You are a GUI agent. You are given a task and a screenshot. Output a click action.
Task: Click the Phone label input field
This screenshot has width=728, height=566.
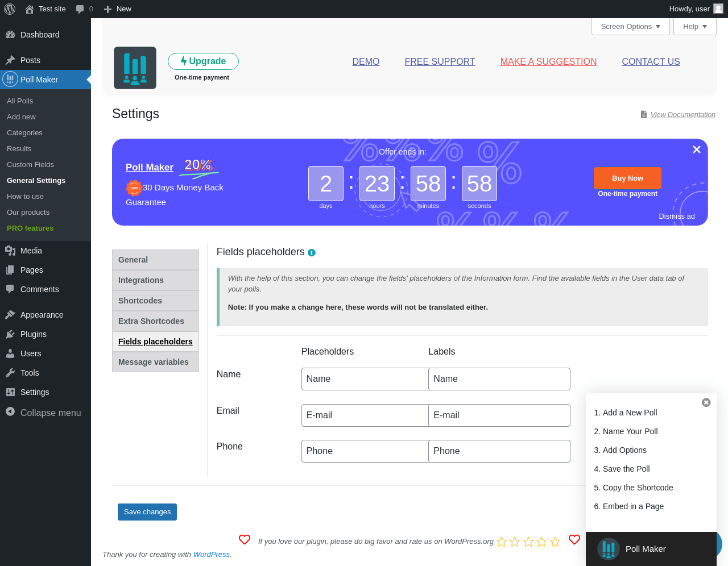click(499, 451)
